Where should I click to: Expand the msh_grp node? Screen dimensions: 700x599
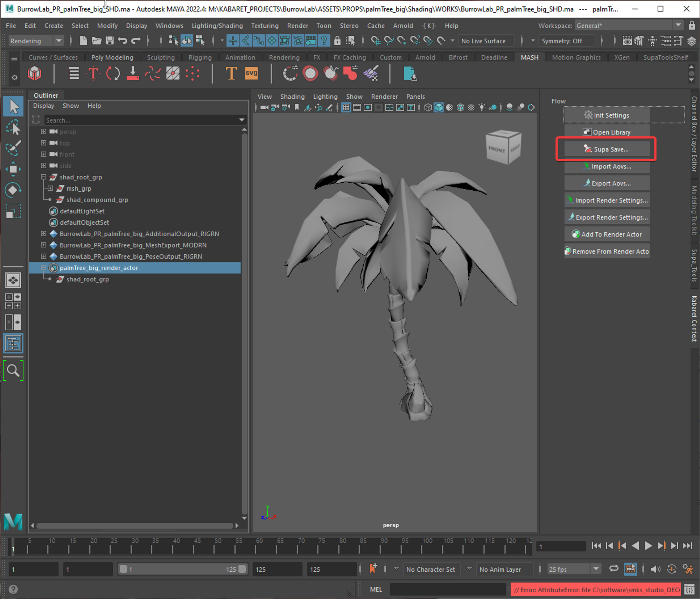point(50,188)
